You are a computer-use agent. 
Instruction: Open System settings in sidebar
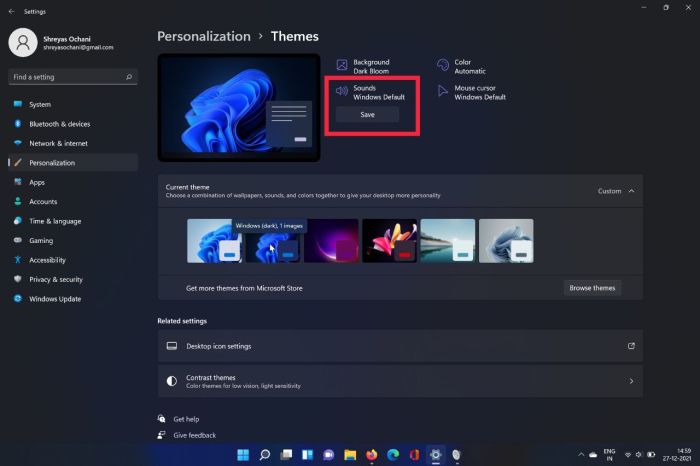coord(73,104)
